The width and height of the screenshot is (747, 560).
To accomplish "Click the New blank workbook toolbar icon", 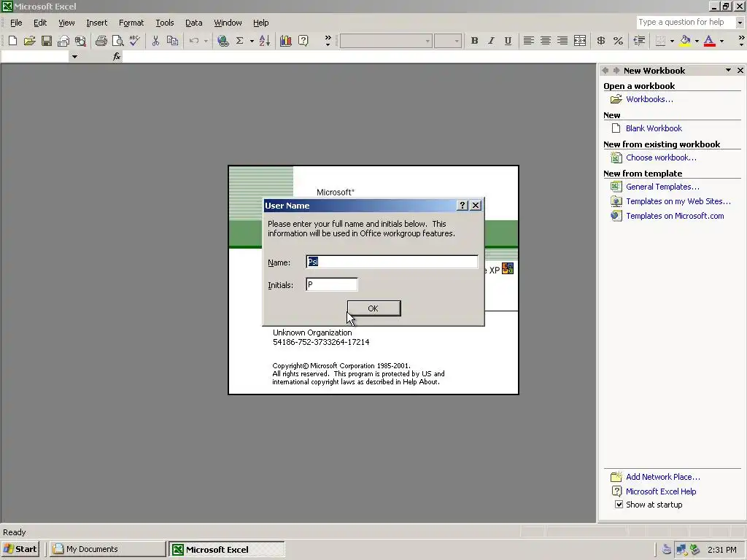I will pos(13,41).
